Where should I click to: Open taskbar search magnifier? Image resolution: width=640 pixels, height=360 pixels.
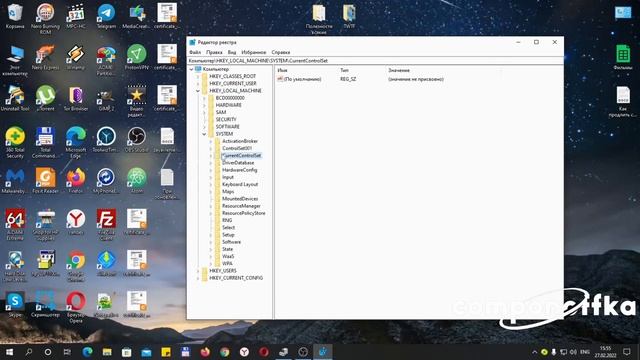coord(29,352)
